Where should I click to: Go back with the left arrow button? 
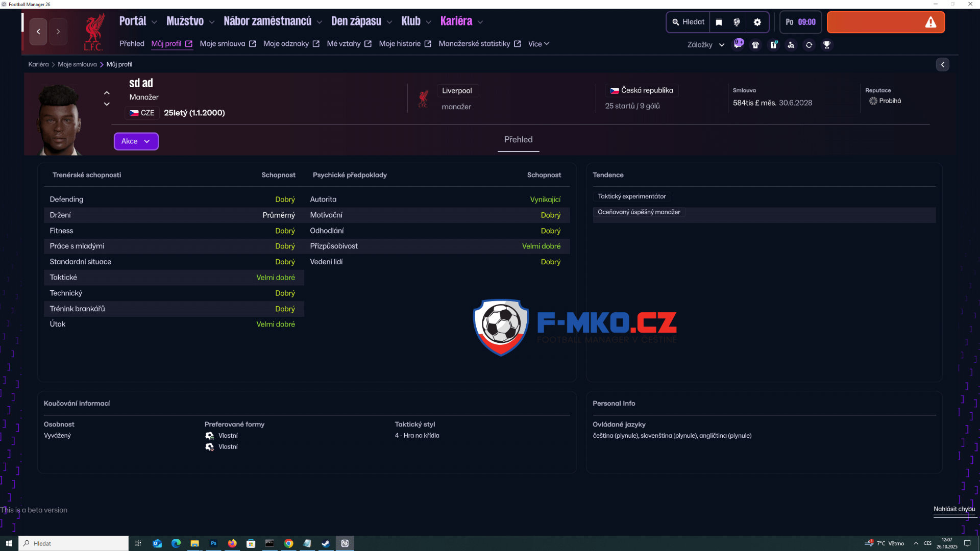38,32
